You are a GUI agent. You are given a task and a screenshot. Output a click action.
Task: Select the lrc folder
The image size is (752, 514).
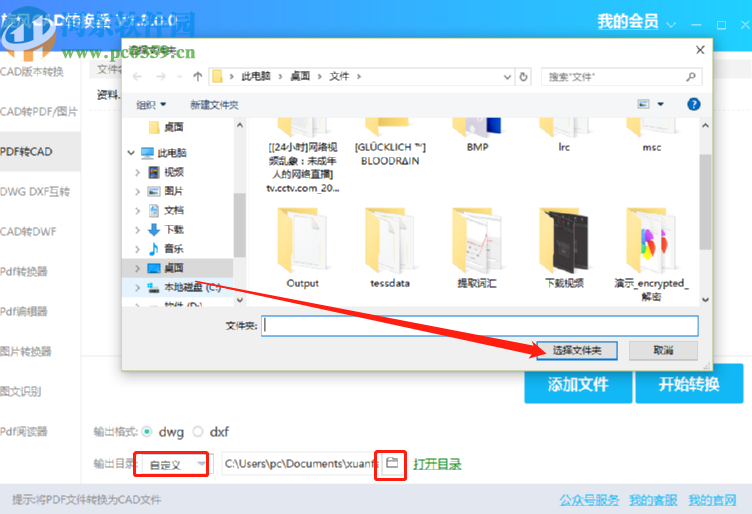[564, 136]
